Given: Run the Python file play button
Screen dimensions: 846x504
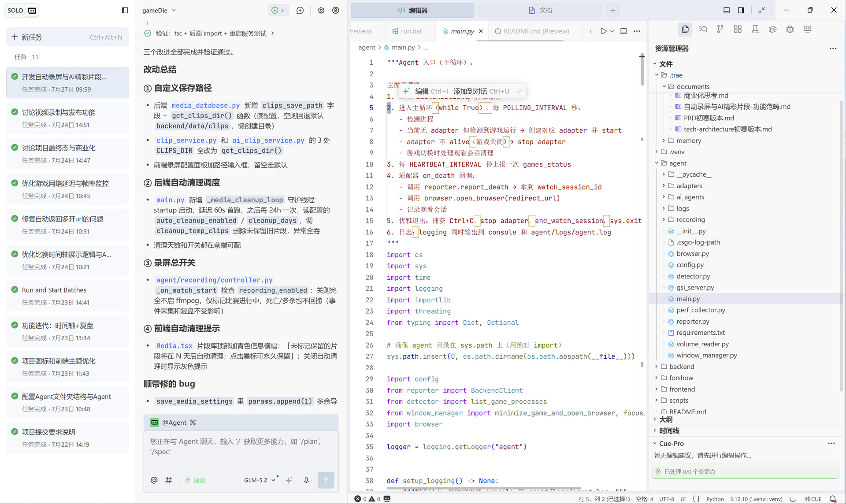Looking at the screenshot, I should point(603,31).
